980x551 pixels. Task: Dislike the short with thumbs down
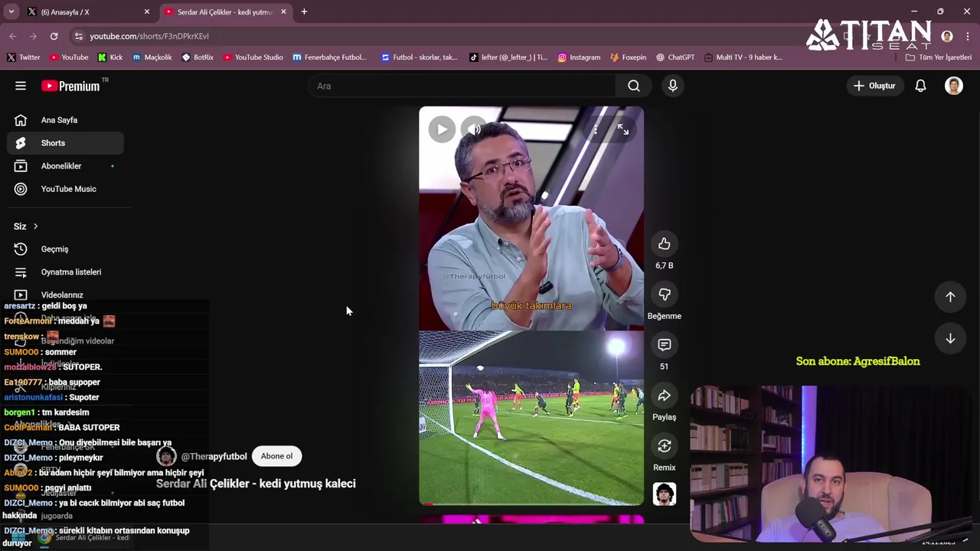pyautogui.click(x=665, y=295)
